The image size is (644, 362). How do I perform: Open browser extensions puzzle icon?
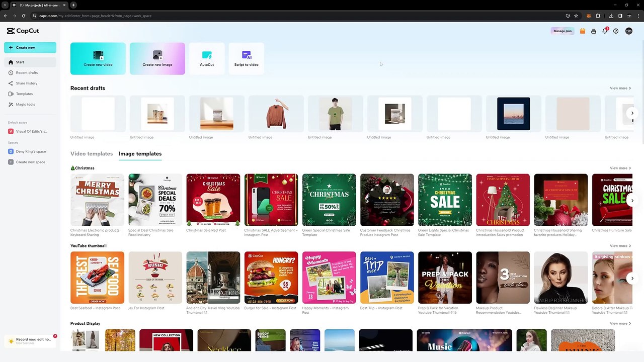pos(598,16)
